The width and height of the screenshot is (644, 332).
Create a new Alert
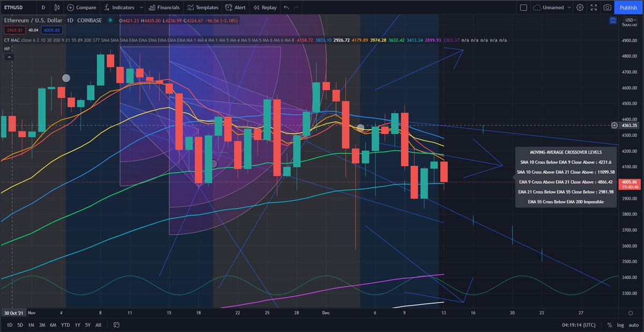(237, 8)
